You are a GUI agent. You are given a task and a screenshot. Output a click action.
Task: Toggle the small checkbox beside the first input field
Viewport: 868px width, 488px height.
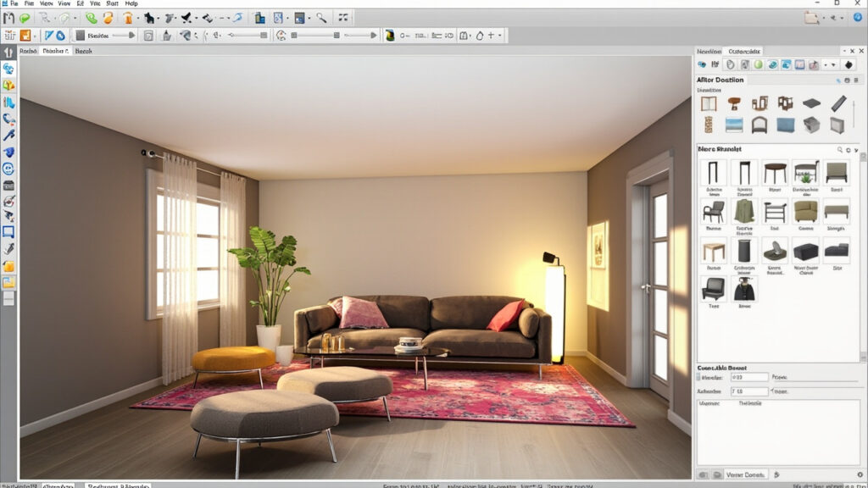tap(698, 377)
